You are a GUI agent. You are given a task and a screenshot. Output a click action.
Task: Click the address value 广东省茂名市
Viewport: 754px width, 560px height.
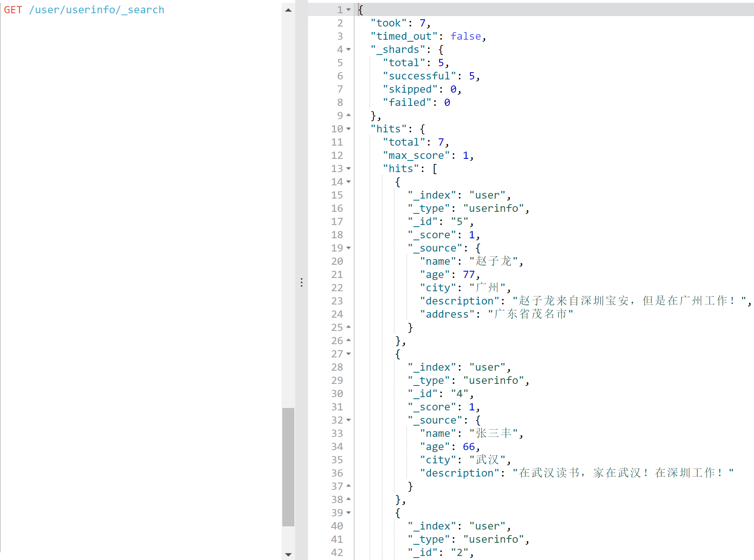[531, 314]
